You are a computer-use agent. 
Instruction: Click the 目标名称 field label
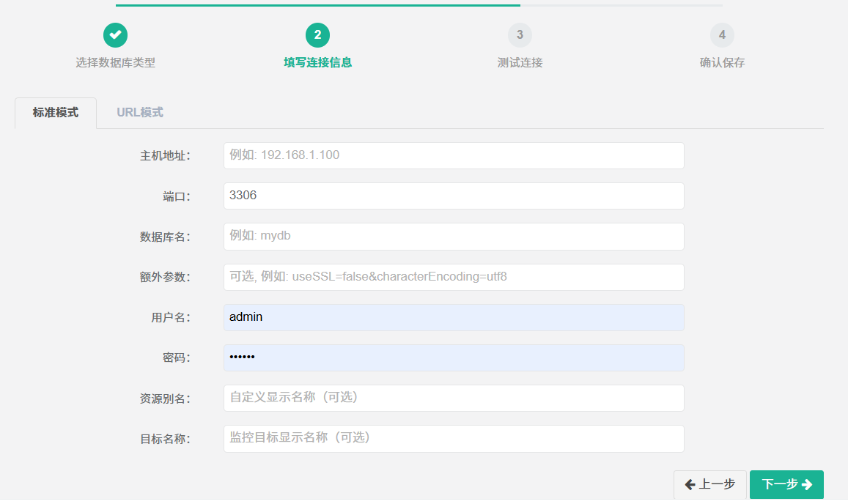coord(165,439)
